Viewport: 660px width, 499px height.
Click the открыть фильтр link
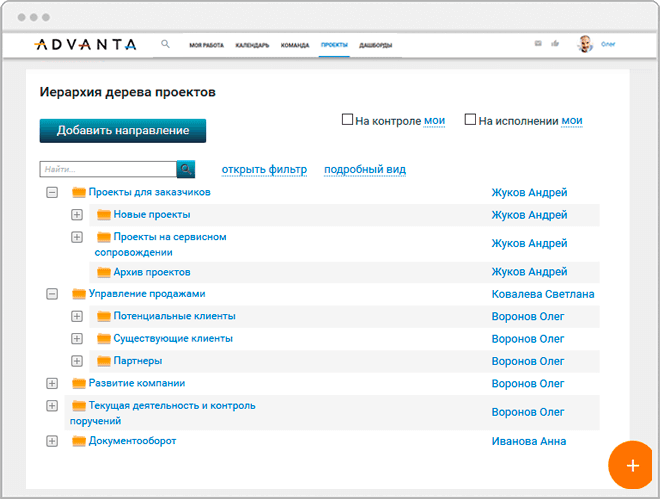[x=264, y=169]
